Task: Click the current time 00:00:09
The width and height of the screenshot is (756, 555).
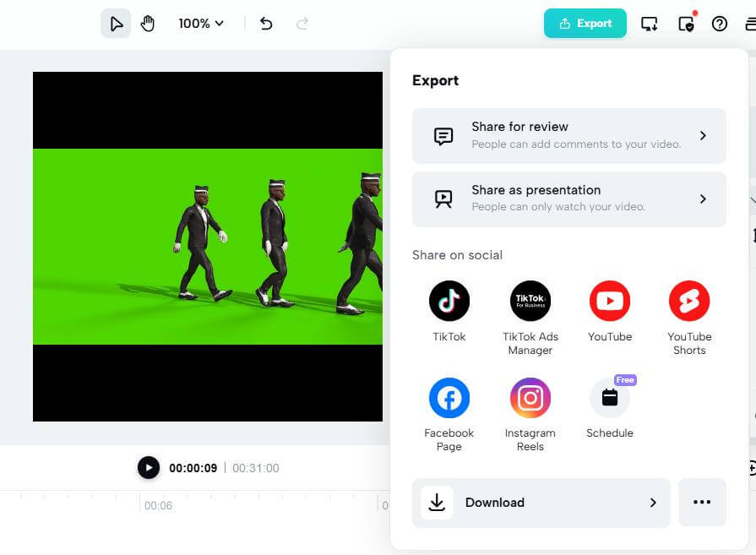Action: coord(193,468)
